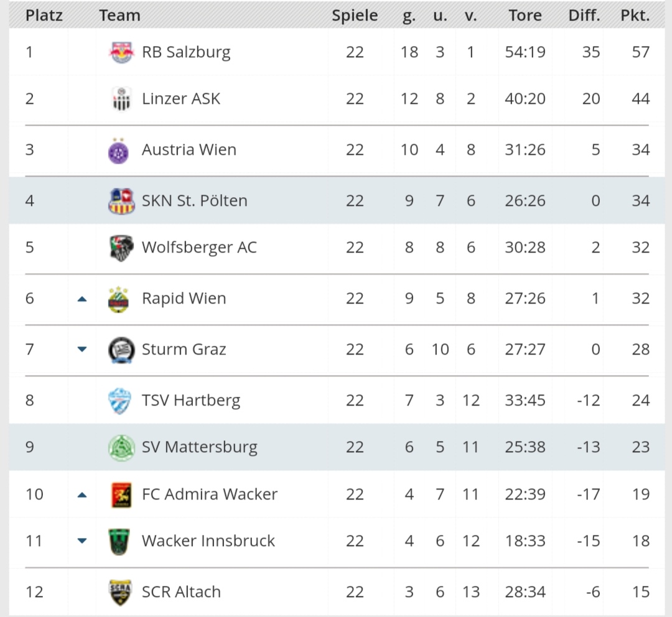Click the Linzer ASK club logo
Image resolution: width=672 pixels, height=617 pixels.
click(x=121, y=99)
